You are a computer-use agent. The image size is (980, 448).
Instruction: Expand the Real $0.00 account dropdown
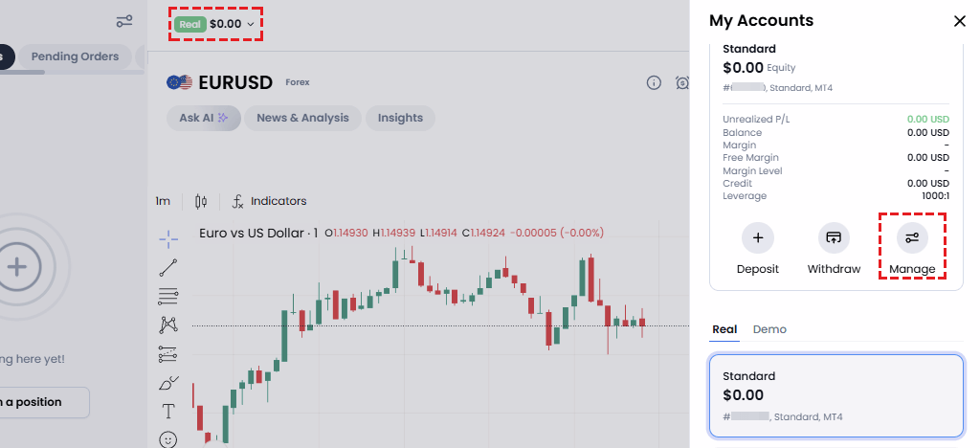(215, 24)
